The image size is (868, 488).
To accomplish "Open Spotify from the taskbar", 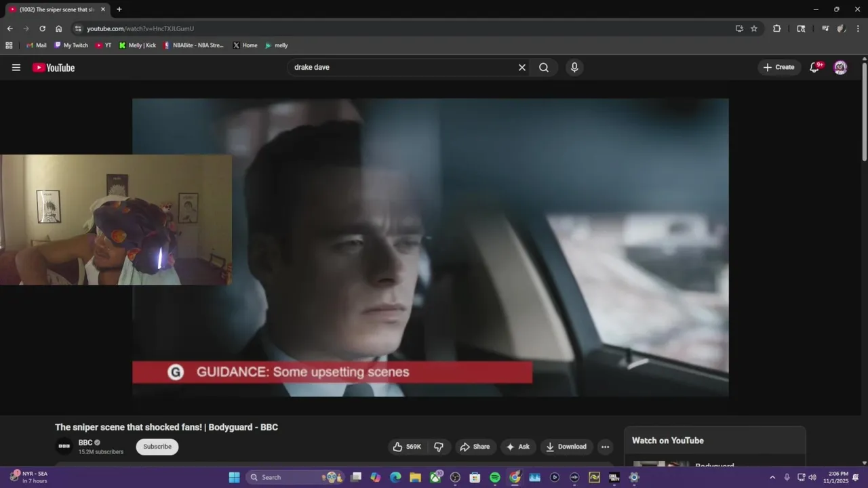I will click(495, 477).
